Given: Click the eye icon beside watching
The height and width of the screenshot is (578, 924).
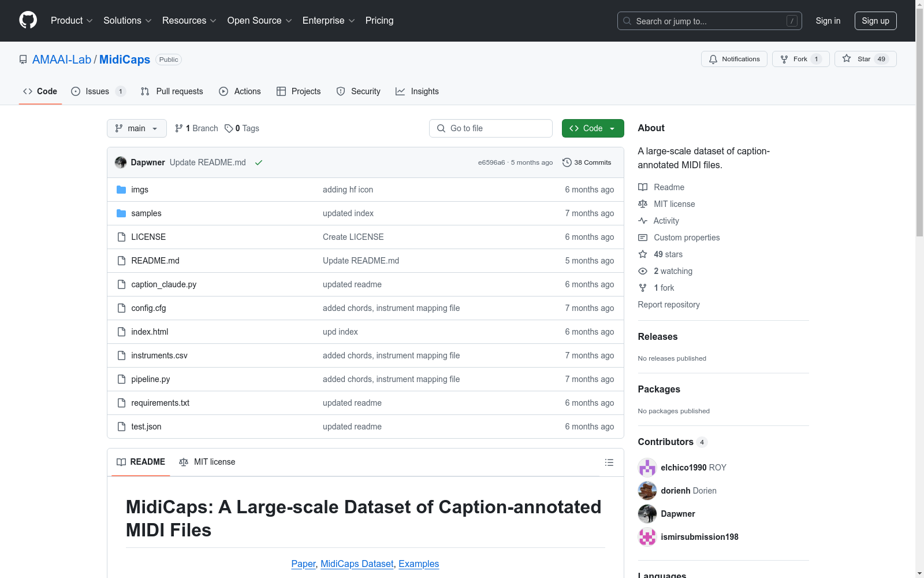Looking at the screenshot, I should tap(643, 271).
